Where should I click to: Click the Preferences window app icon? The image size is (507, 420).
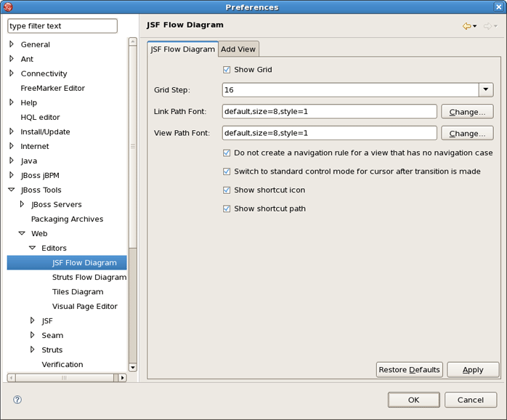click(8, 7)
